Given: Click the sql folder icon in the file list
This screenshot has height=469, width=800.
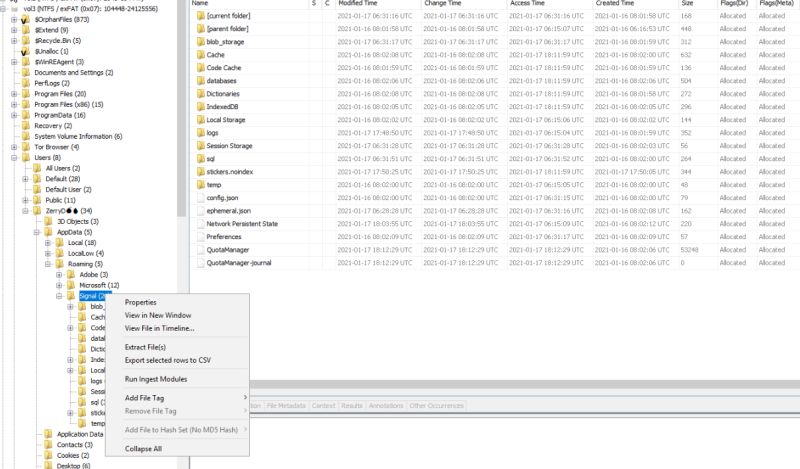Looking at the screenshot, I should tap(201, 159).
